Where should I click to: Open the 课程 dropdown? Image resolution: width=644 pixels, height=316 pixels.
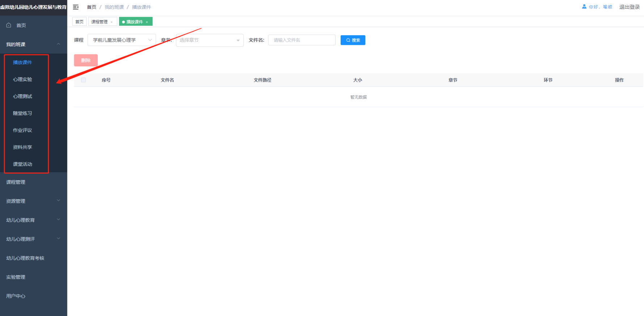click(121, 40)
